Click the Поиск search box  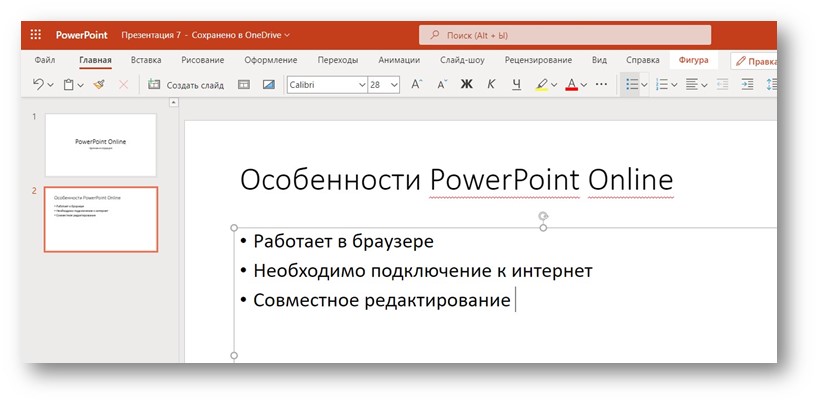point(565,36)
